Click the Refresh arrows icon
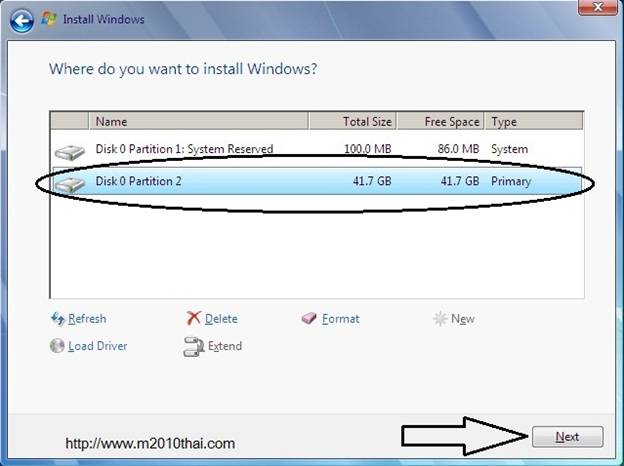Viewport: 624px width, 466px height. [x=58, y=318]
